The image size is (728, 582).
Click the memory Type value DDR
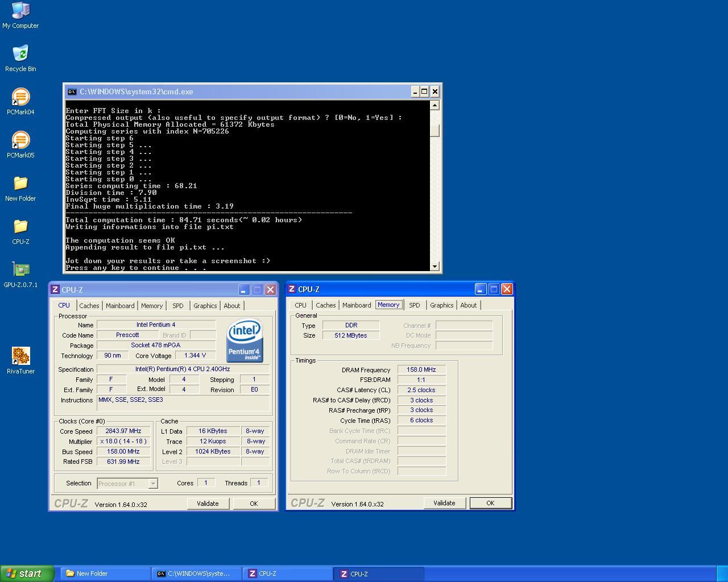coord(351,325)
